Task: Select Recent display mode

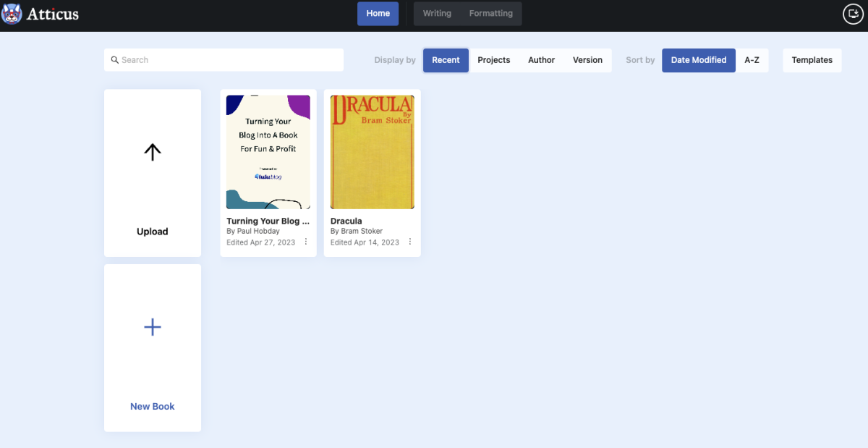Action: (x=446, y=60)
